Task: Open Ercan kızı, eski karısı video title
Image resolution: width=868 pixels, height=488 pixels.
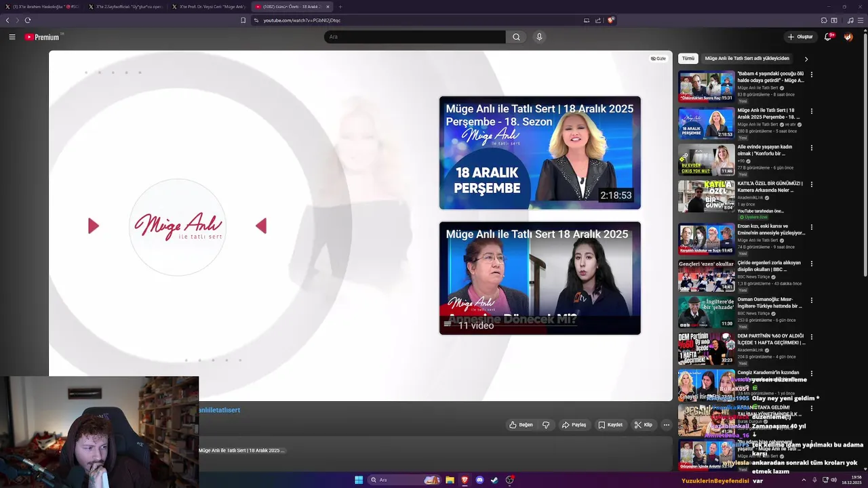Action: (771, 229)
